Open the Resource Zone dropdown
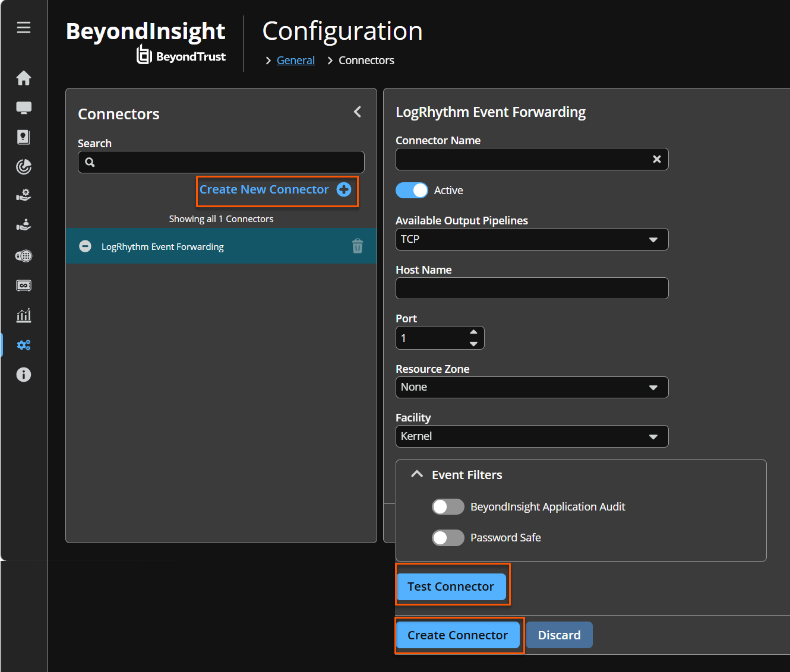This screenshot has height=672, width=790. 532,387
